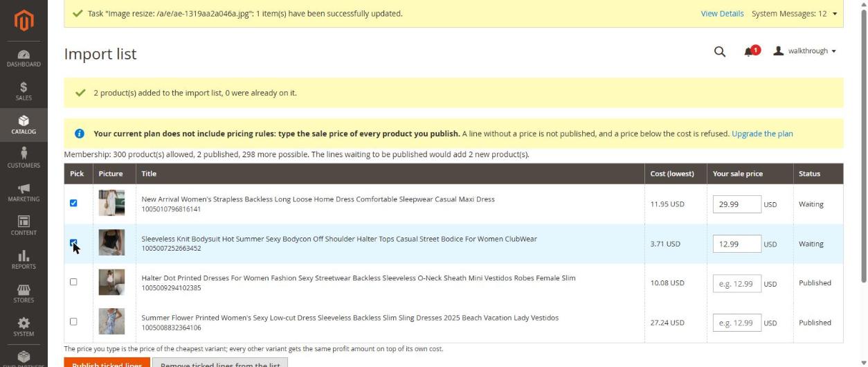This screenshot has width=868, height=367.
Task: Click the Status column header
Action: 818,174
